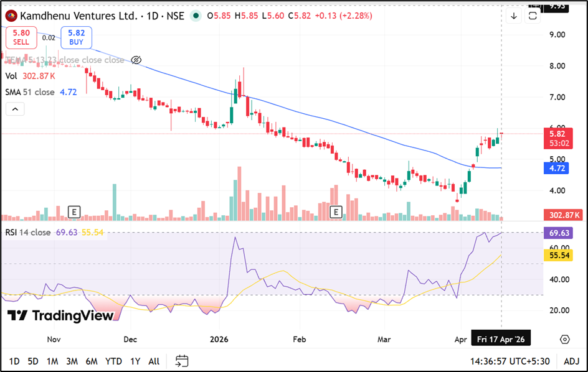This screenshot has width=588, height=372.
Task: Click the first earnings E marker on left
Action: pyautogui.click(x=75, y=212)
